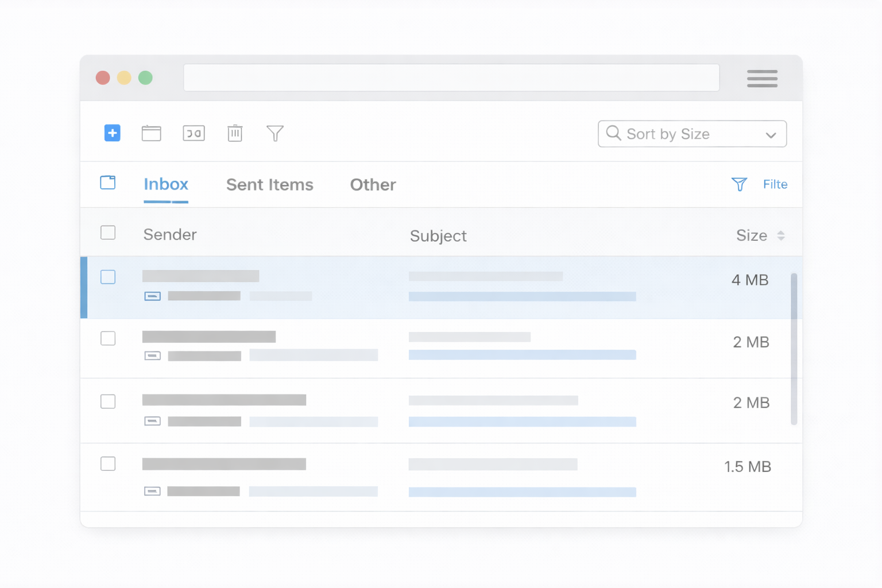Open the Other tab

(373, 184)
